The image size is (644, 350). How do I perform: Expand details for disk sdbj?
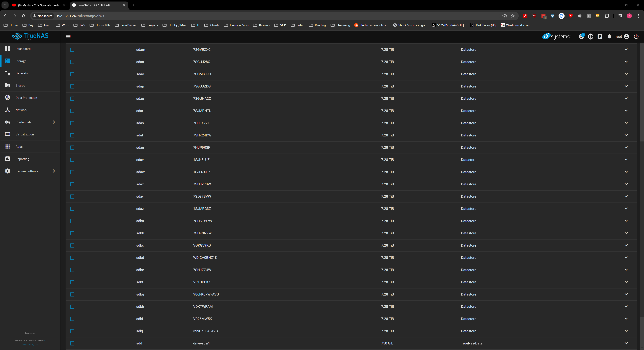[626, 331]
